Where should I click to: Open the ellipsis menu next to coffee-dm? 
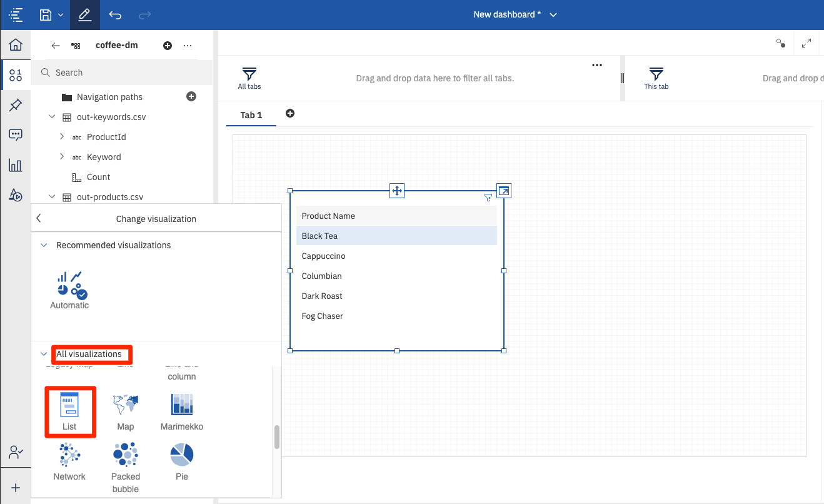[188, 46]
